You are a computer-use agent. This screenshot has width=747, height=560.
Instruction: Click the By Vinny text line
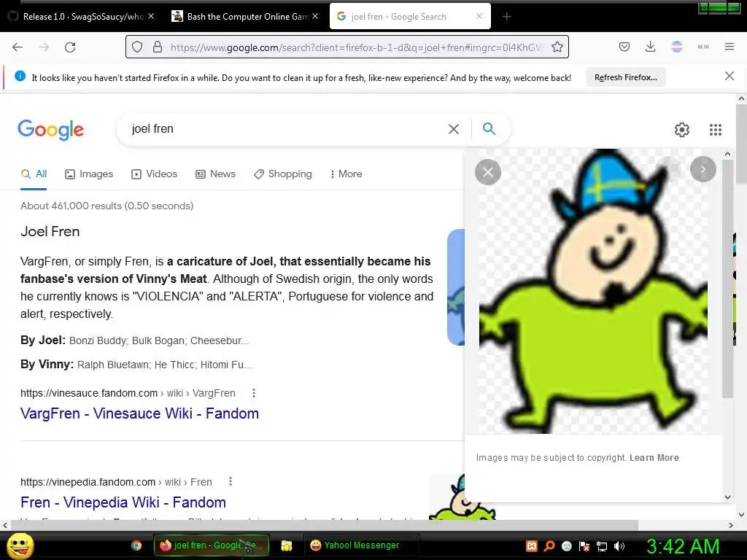pyautogui.click(x=136, y=365)
